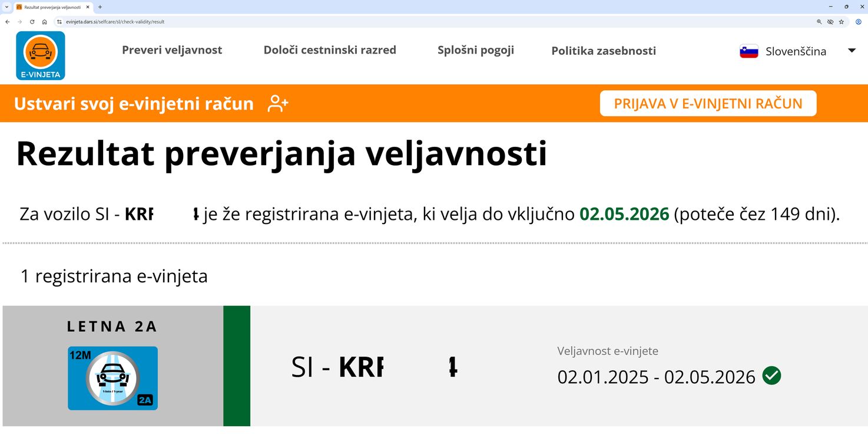The height and width of the screenshot is (448, 868).
Task: Open the 'Splošni pogoji' page
Action: 476,50
